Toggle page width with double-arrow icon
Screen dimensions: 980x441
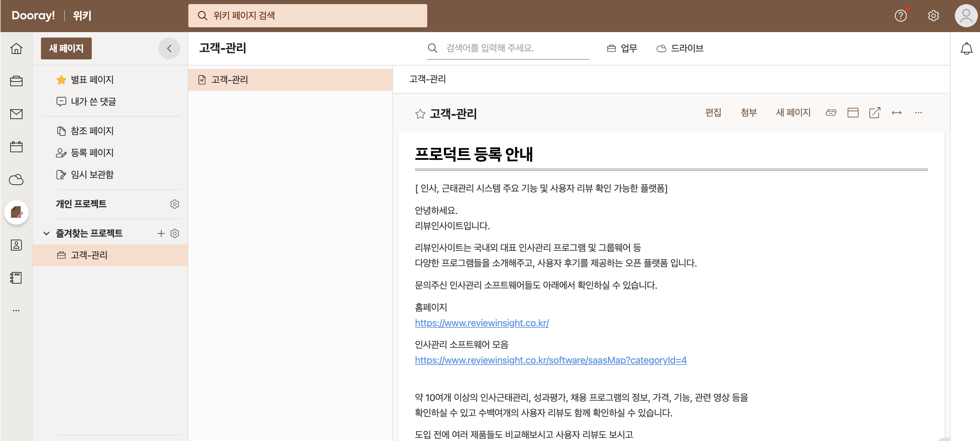[896, 113]
